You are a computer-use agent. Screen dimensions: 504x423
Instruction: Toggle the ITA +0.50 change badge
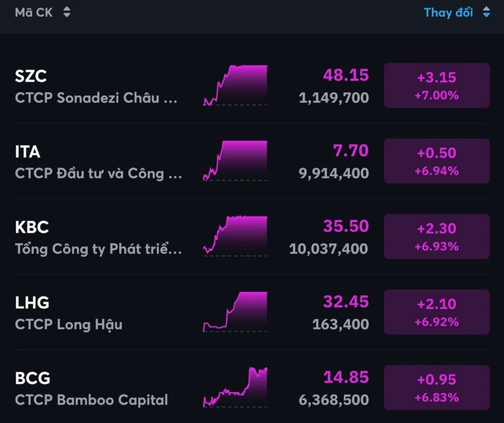point(437,161)
